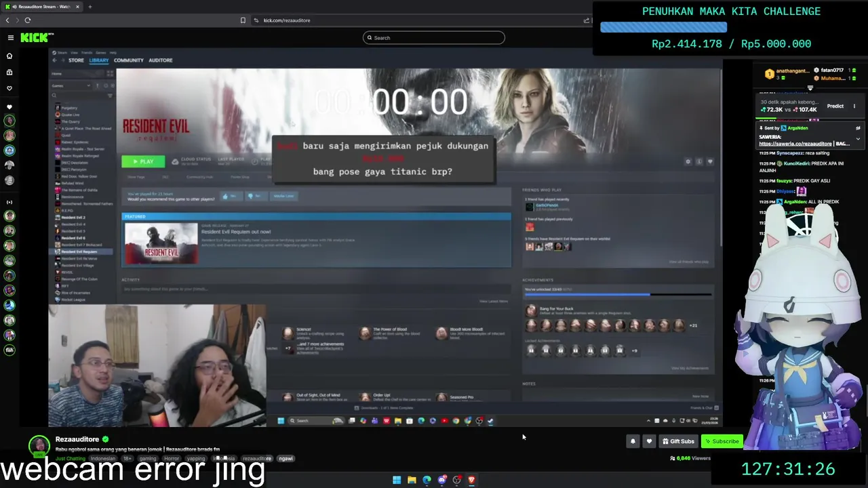The image size is (868, 488).
Task: Open the Steam LIBRARY tab
Action: (99, 60)
